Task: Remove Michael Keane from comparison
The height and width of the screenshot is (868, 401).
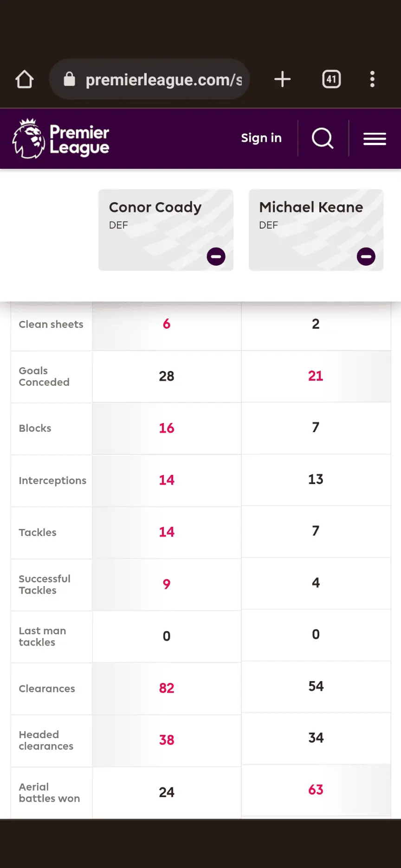Action: click(x=366, y=256)
